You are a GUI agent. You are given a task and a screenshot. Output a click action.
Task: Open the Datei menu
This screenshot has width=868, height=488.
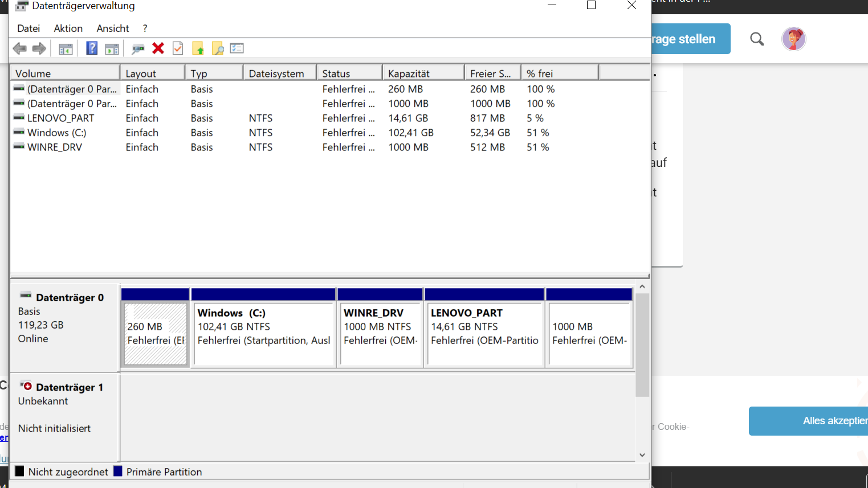28,28
